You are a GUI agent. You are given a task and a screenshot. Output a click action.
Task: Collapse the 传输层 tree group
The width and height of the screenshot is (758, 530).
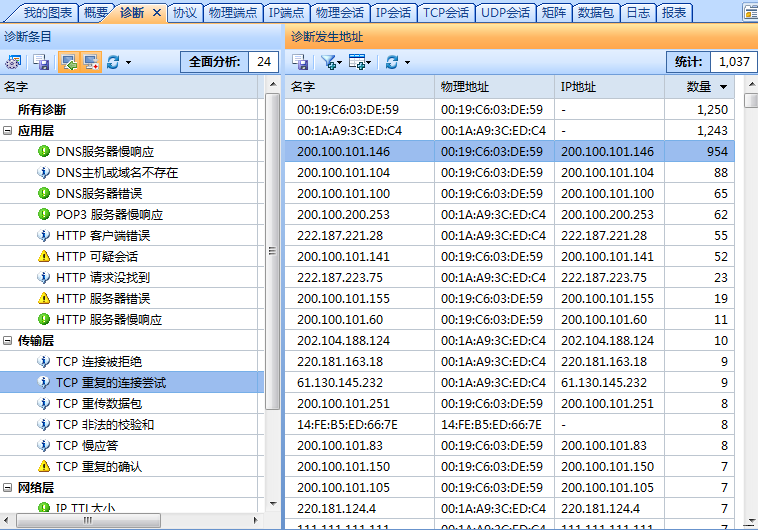[8, 341]
